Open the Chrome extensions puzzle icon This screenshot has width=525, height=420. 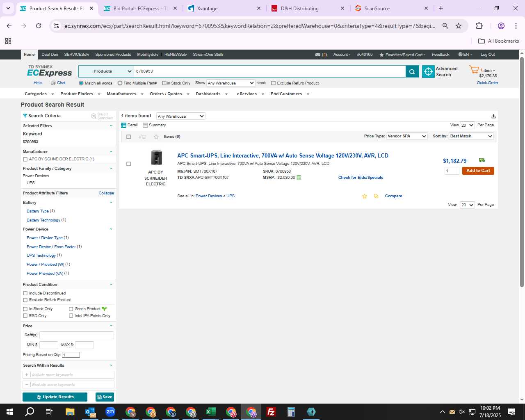479,26
